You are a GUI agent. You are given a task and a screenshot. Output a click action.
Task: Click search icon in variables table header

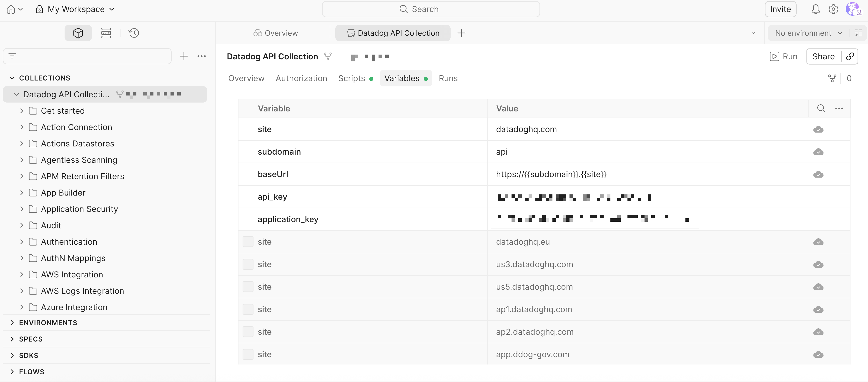(x=821, y=108)
